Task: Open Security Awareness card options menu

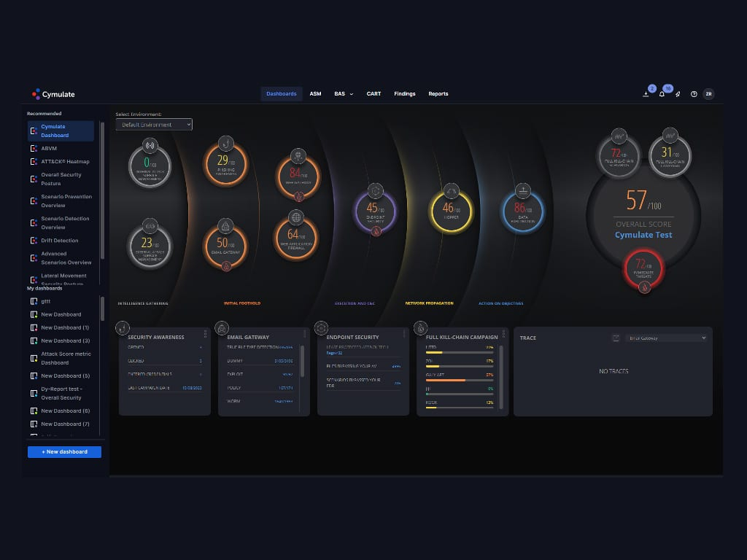Action: pos(205,334)
